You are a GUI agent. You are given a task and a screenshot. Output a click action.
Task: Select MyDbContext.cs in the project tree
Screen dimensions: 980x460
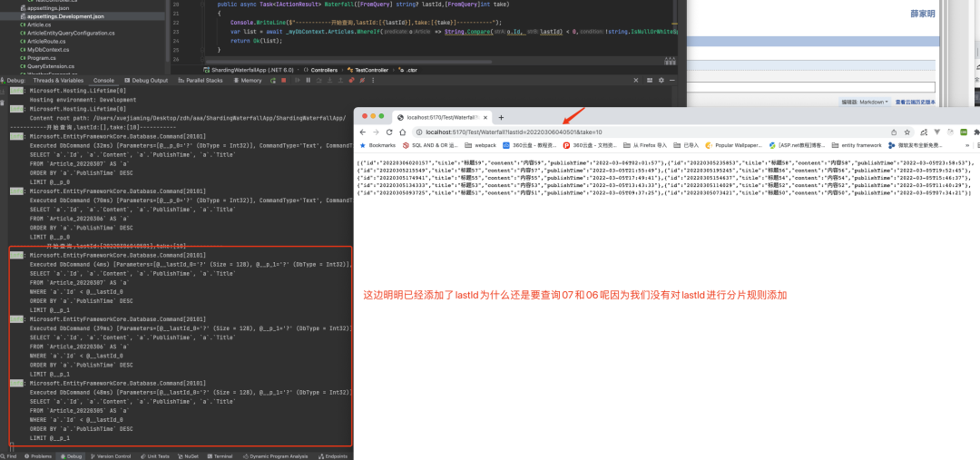pos(48,49)
